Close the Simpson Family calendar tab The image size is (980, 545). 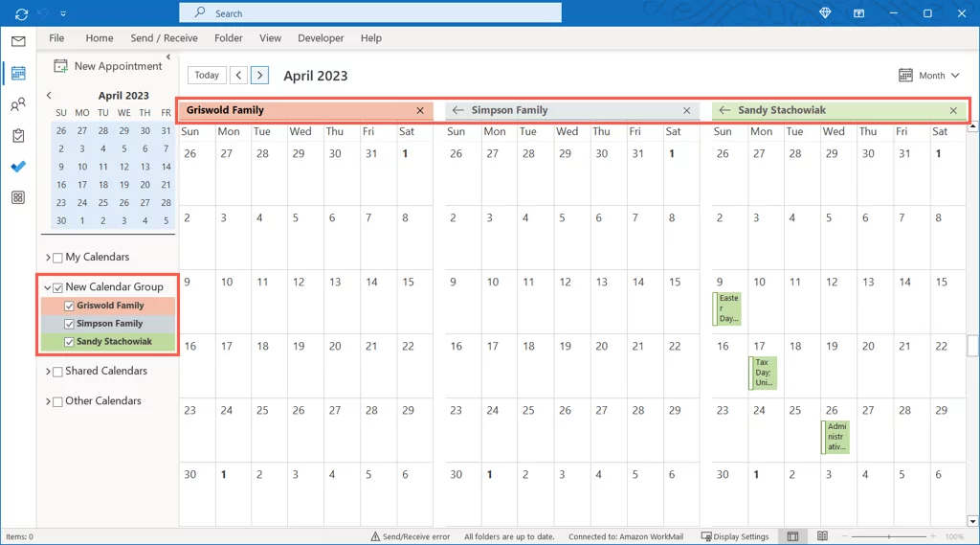[x=686, y=111]
